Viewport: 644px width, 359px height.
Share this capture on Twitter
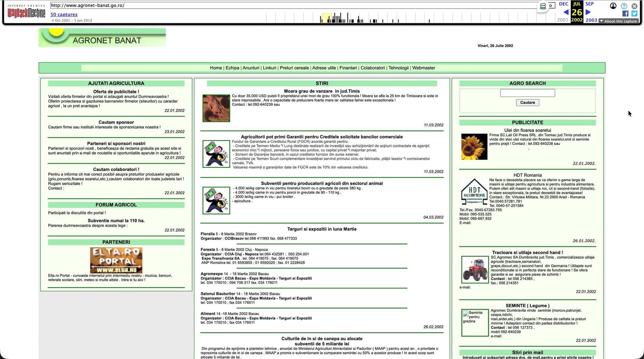pos(634,14)
